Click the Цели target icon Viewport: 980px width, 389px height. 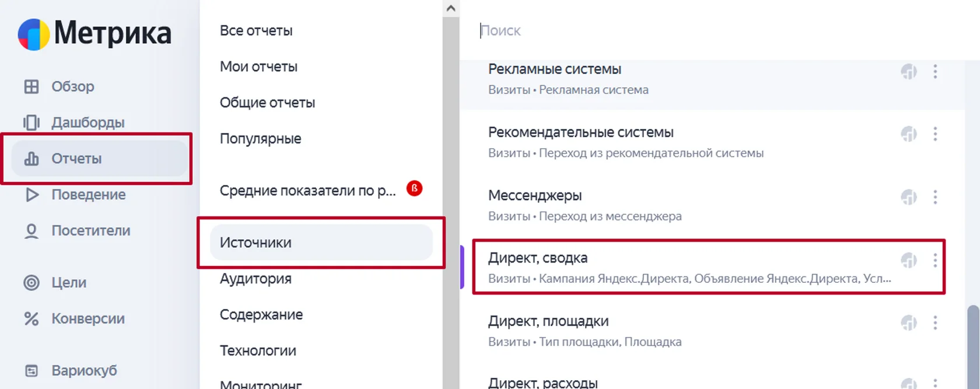(32, 283)
